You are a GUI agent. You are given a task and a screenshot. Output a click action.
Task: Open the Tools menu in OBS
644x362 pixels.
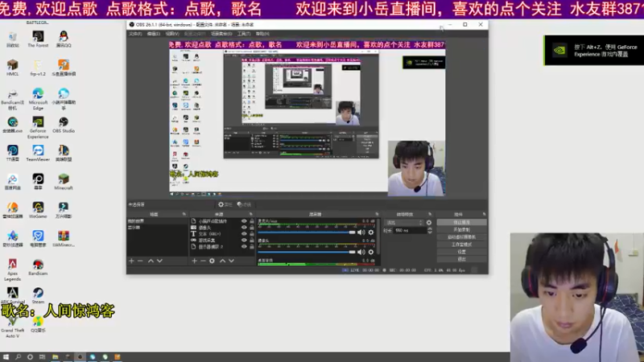244,34
